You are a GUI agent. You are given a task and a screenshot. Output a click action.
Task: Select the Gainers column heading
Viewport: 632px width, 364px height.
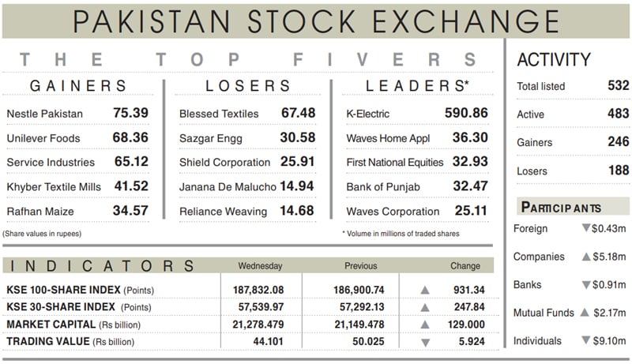(x=78, y=85)
